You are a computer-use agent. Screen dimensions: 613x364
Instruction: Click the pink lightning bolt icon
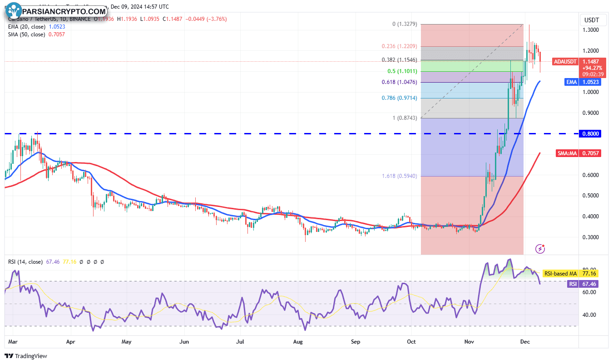click(540, 248)
